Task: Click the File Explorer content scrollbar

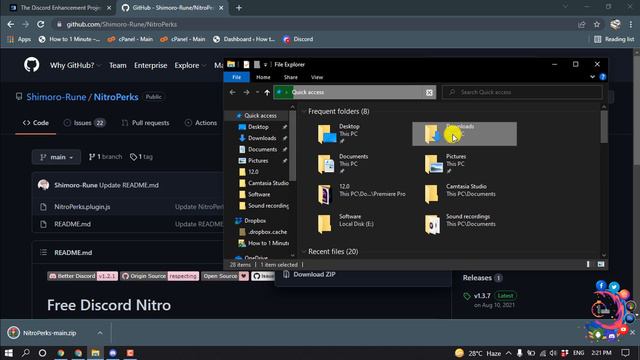Action: point(604,127)
